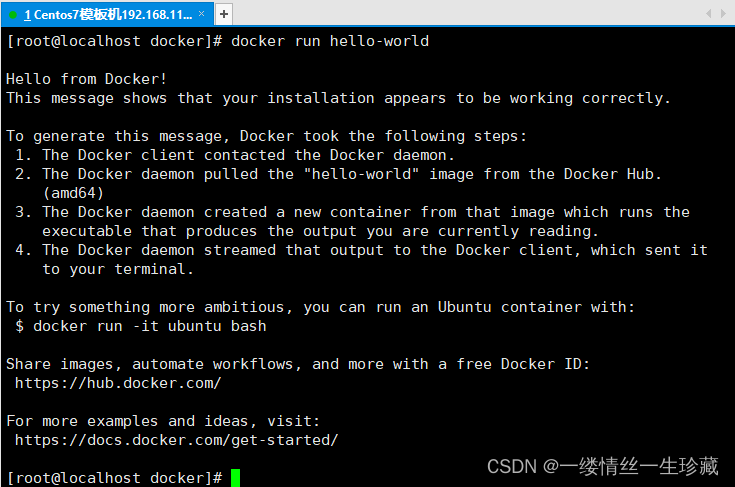Image resolution: width=735 pixels, height=487 pixels.
Task: Click the https://docs.docker.com/get-started/ URL text
Action: [x=177, y=440]
